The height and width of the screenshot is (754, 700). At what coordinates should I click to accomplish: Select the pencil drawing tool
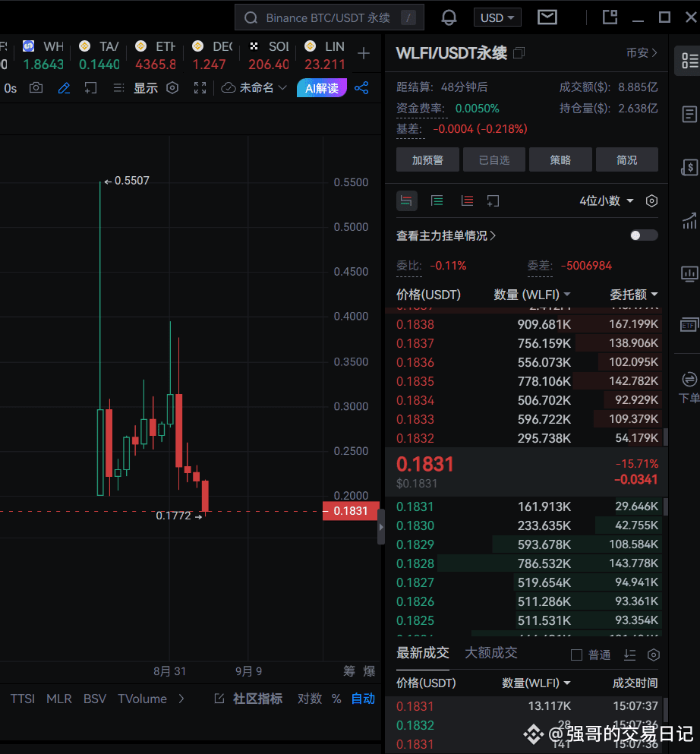(64, 88)
